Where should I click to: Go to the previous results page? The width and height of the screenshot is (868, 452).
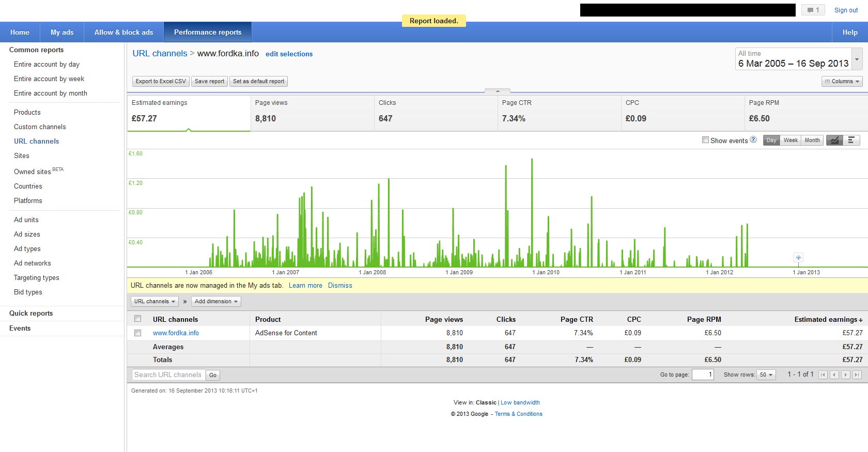pos(834,375)
